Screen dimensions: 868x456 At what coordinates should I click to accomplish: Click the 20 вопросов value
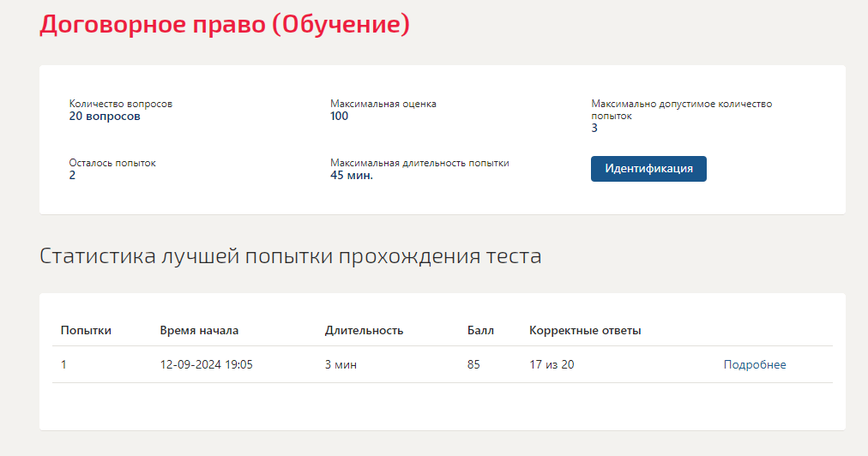[105, 117]
